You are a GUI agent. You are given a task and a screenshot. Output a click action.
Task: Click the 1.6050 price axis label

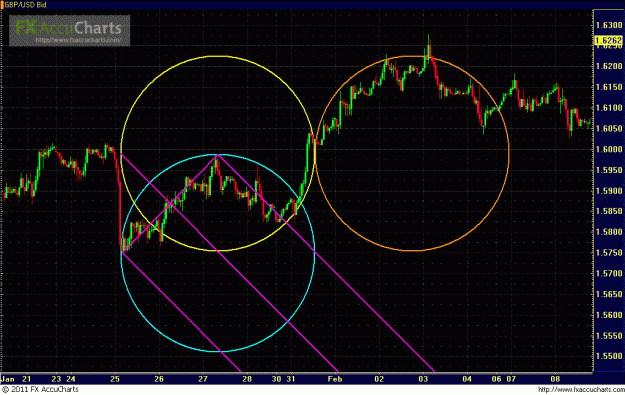609,128
